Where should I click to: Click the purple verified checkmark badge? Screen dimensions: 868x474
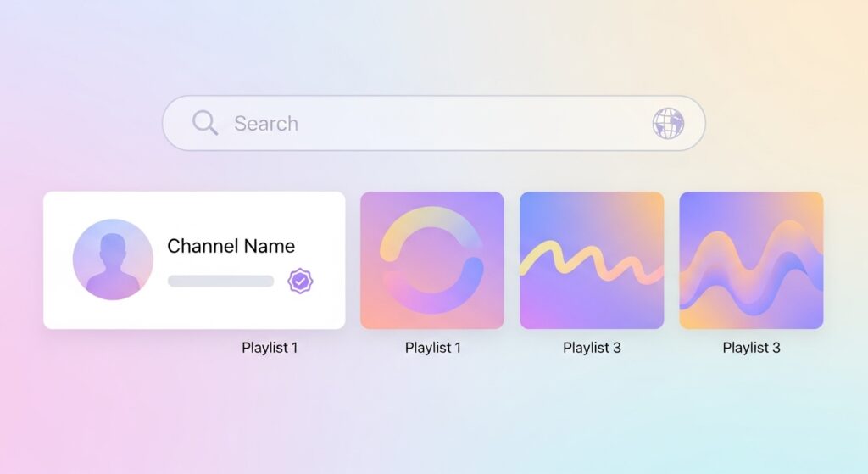tap(300, 282)
